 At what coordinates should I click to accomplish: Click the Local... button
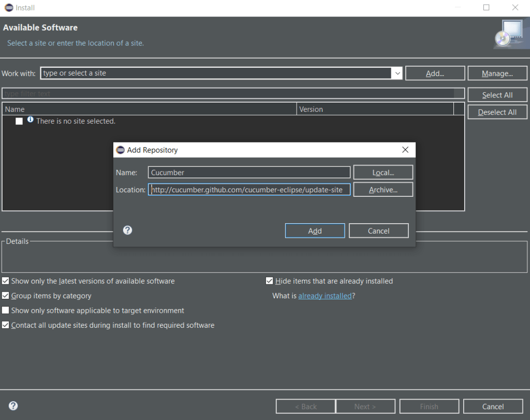tap(383, 172)
